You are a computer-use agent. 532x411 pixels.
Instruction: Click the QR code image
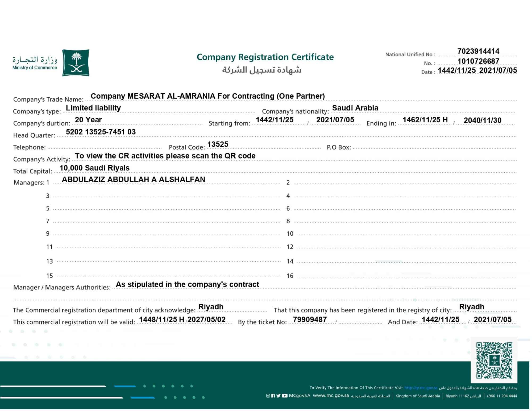point(494,360)
